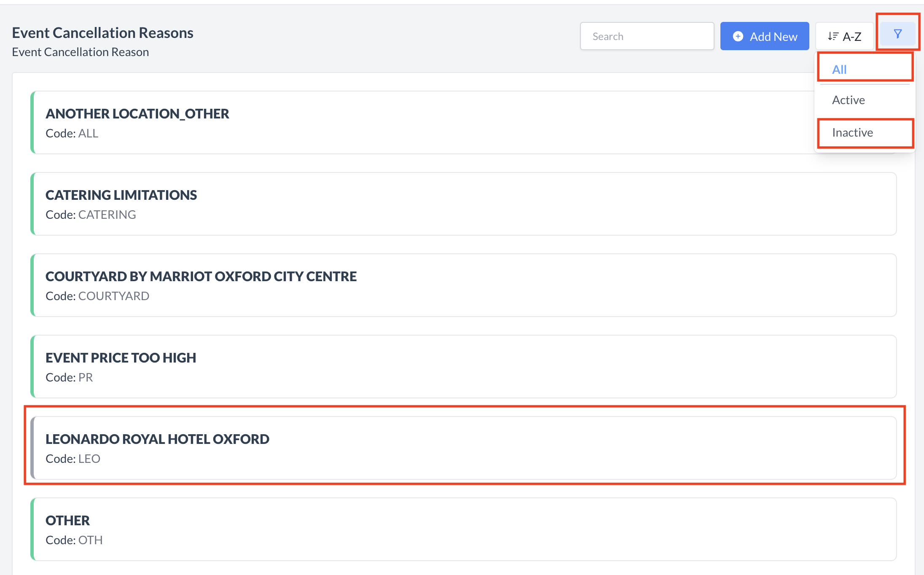Image resolution: width=924 pixels, height=575 pixels.
Task: Open the EVENT PRICE TOO HIGH card
Action: (x=464, y=367)
